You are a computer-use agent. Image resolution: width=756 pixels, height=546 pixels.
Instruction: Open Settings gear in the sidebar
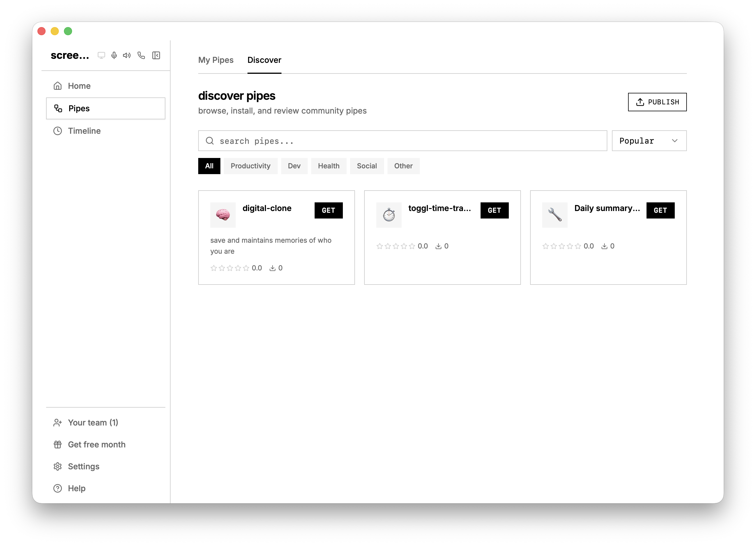pyautogui.click(x=83, y=466)
